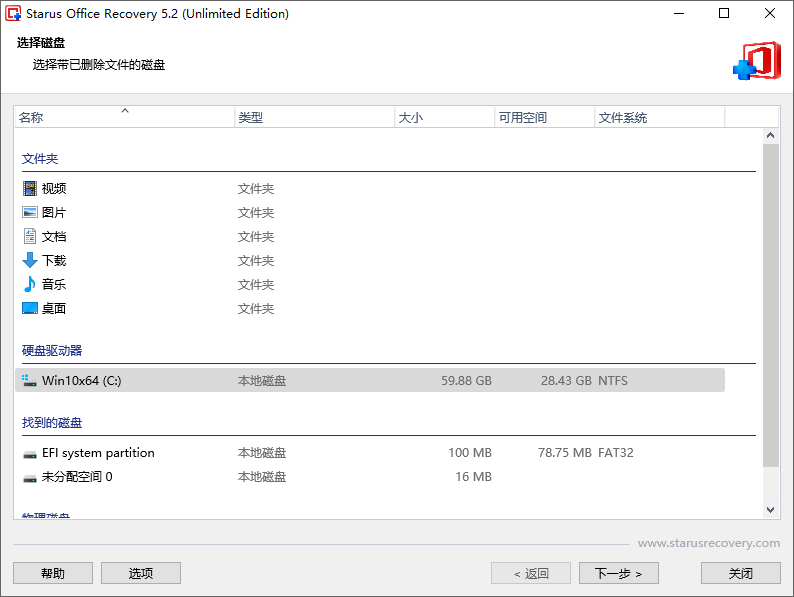
Task: Click the 关闭 button
Action: [x=741, y=573]
